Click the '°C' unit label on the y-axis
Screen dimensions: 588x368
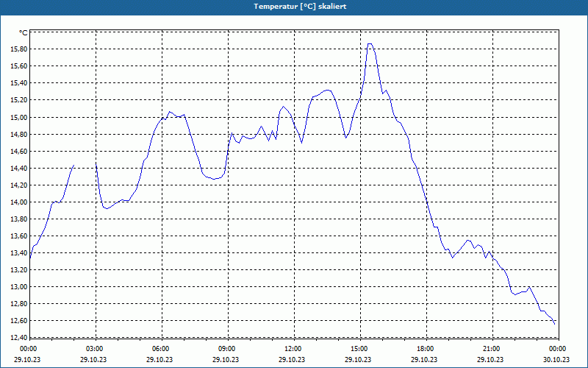tap(23, 33)
